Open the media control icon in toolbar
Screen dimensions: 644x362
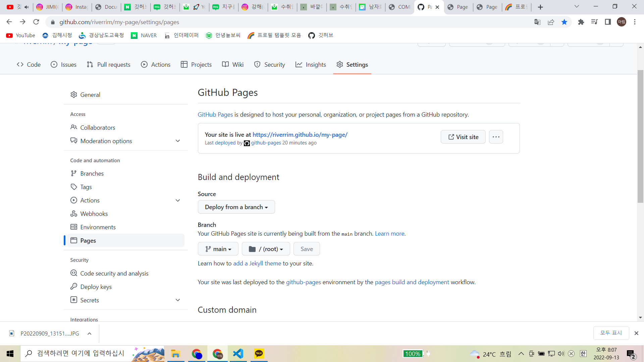(x=594, y=22)
